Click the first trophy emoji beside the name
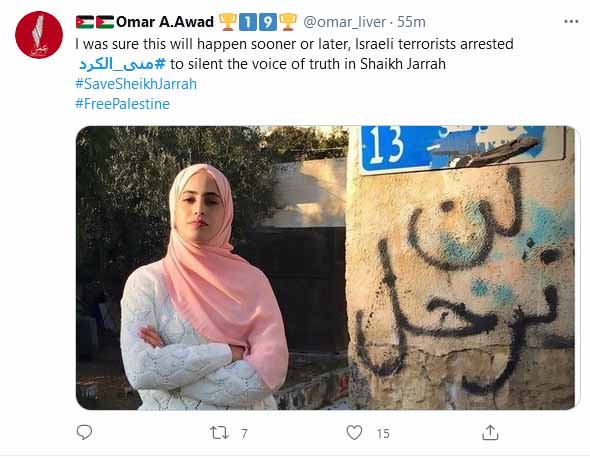The width and height of the screenshot is (590, 458). point(228,22)
